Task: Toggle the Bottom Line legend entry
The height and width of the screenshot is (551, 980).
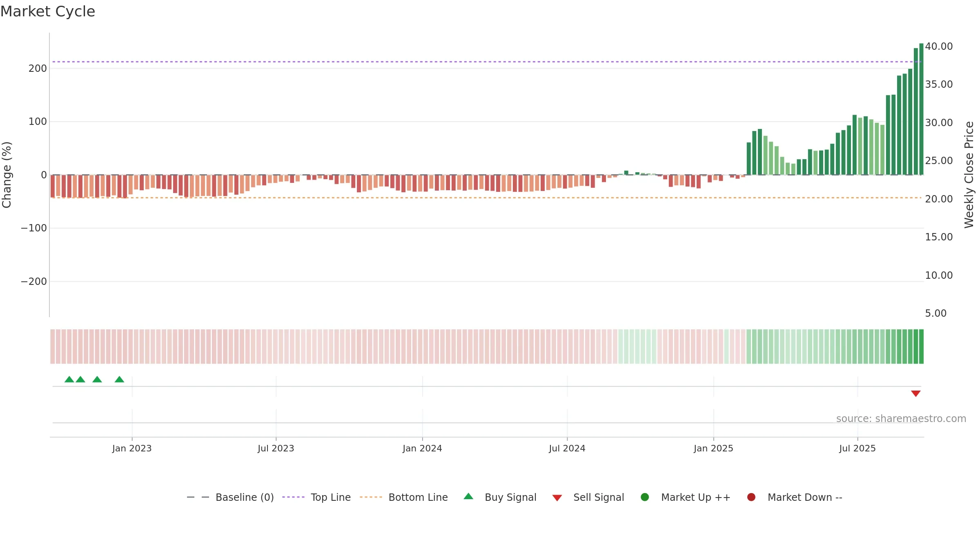Action: coord(404,497)
